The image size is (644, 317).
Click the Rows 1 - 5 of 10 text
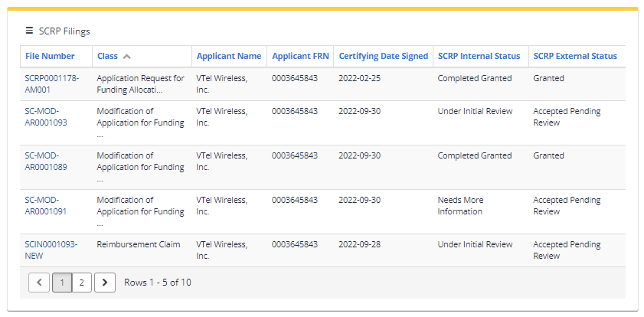pos(158,283)
